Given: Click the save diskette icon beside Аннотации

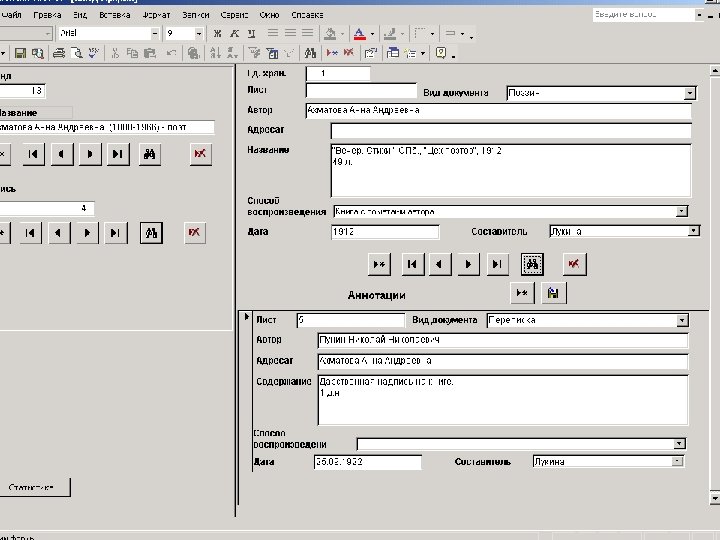Looking at the screenshot, I should click(553, 293).
